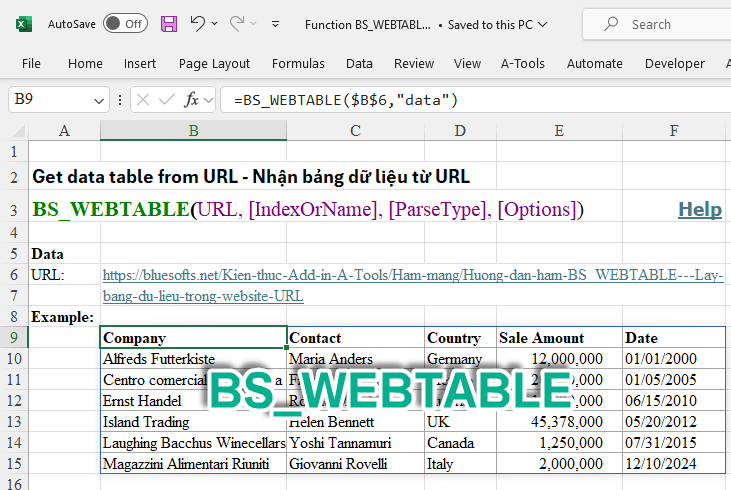The width and height of the screenshot is (731, 490).
Task: Redo the last undone action
Action: [237, 23]
